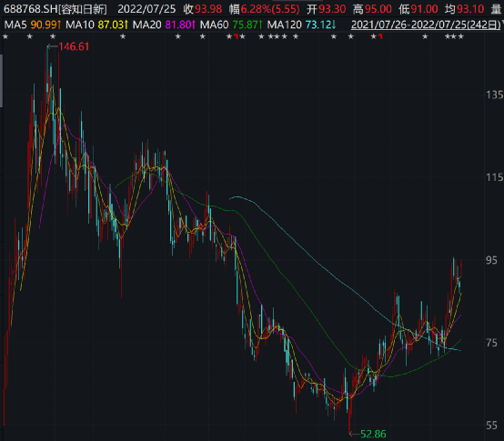The width and height of the screenshot is (504, 441).
Task: Click the 量 volume label in header
Action: [x=497, y=9]
